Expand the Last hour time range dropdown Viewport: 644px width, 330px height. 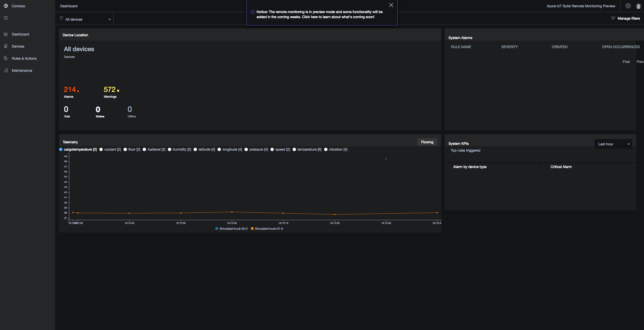[613, 144]
